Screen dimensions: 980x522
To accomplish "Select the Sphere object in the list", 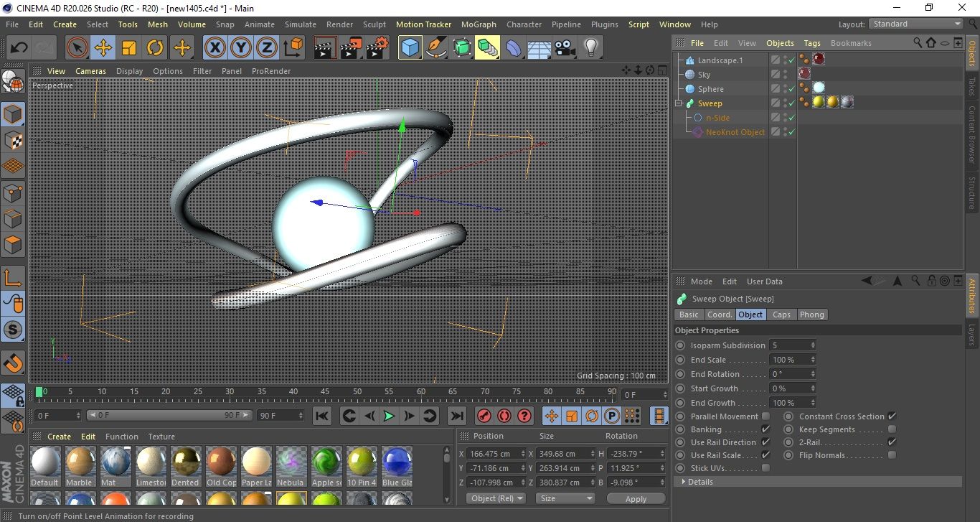I will 710,89.
